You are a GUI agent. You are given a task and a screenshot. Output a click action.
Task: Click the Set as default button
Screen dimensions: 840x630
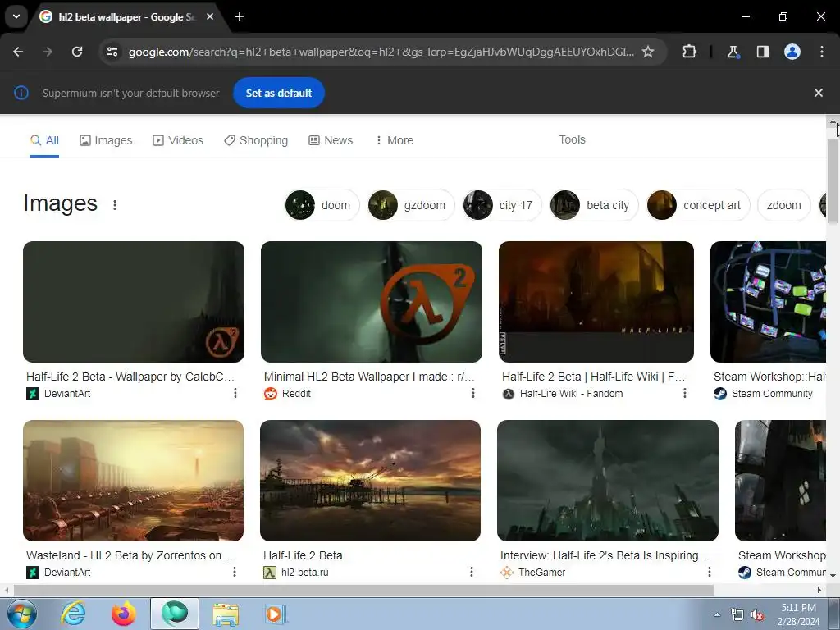click(x=279, y=93)
